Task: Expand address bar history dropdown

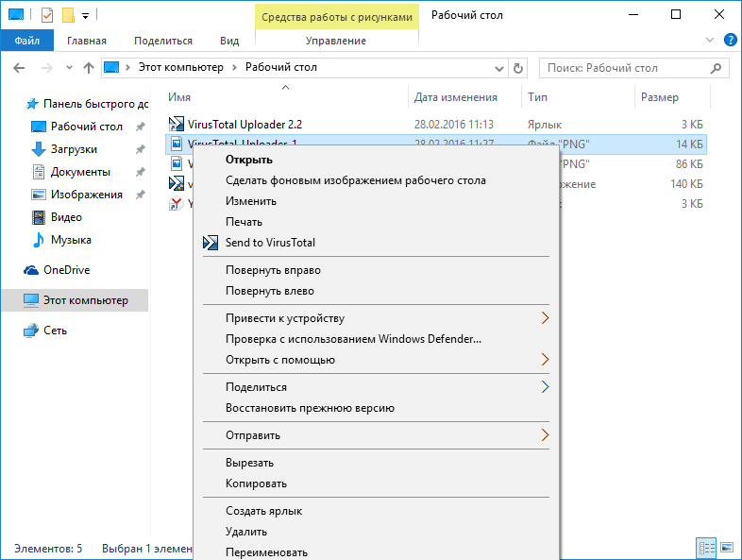Action: [x=498, y=69]
